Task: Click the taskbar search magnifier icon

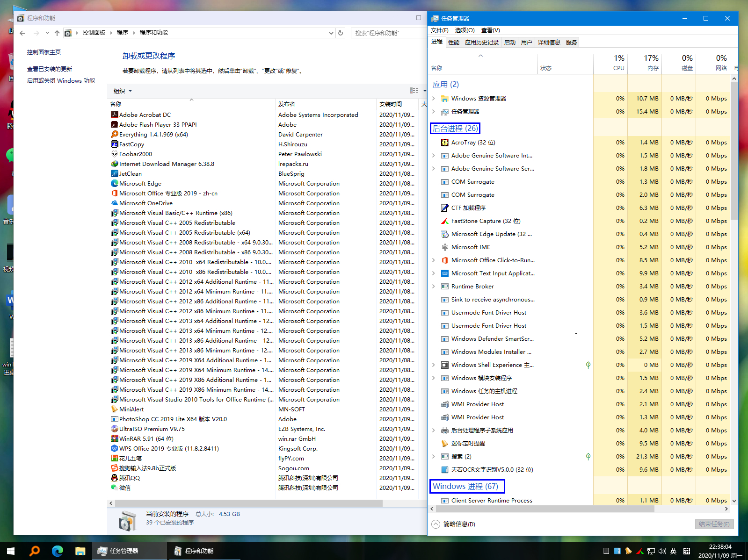Action: point(35,551)
